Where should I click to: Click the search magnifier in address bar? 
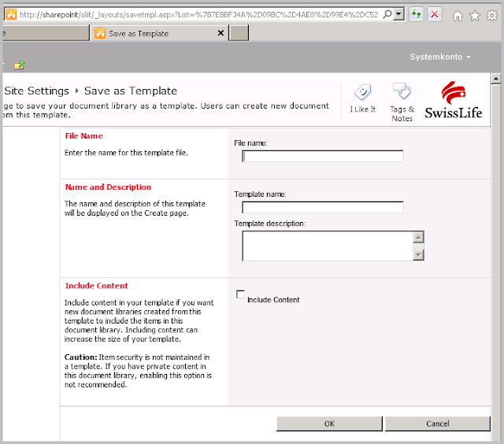(387, 14)
